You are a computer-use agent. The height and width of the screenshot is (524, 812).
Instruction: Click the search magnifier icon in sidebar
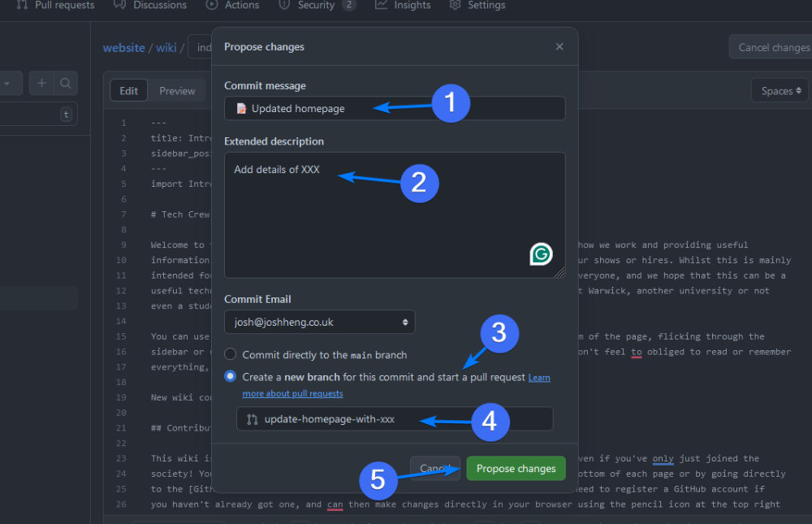(65, 83)
